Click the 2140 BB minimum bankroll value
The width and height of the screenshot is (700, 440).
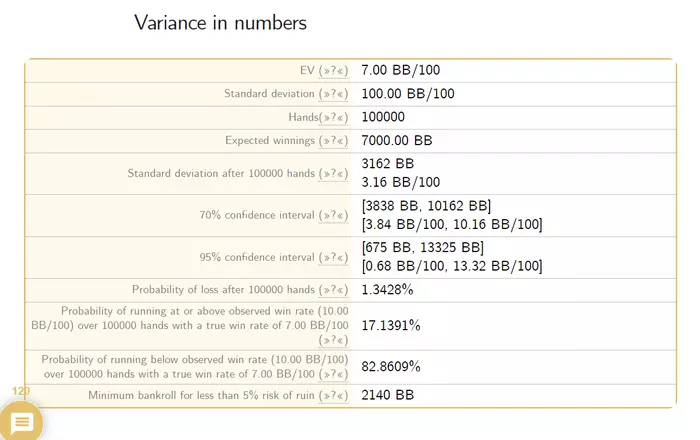point(387,396)
